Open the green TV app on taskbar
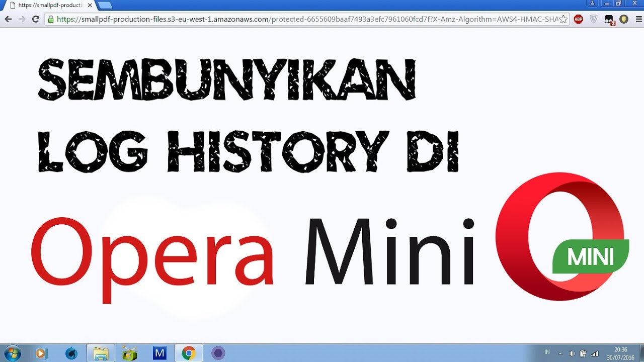Viewport: 644px width, 362px height. (130, 353)
